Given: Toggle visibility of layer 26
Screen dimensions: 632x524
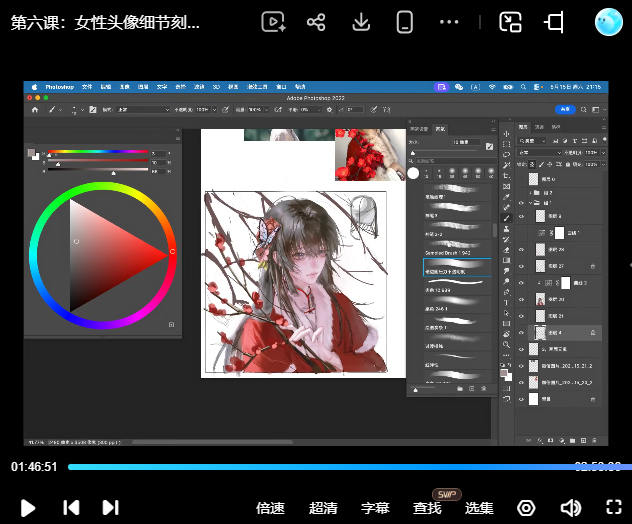Looking at the screenshot, I should pyautogui.click(x=521, y=250).
